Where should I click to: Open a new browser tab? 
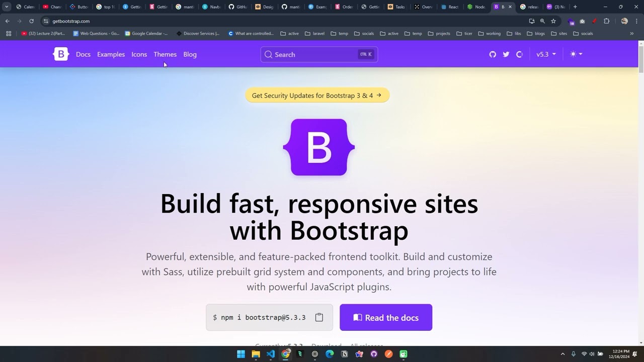coord(575,7)
